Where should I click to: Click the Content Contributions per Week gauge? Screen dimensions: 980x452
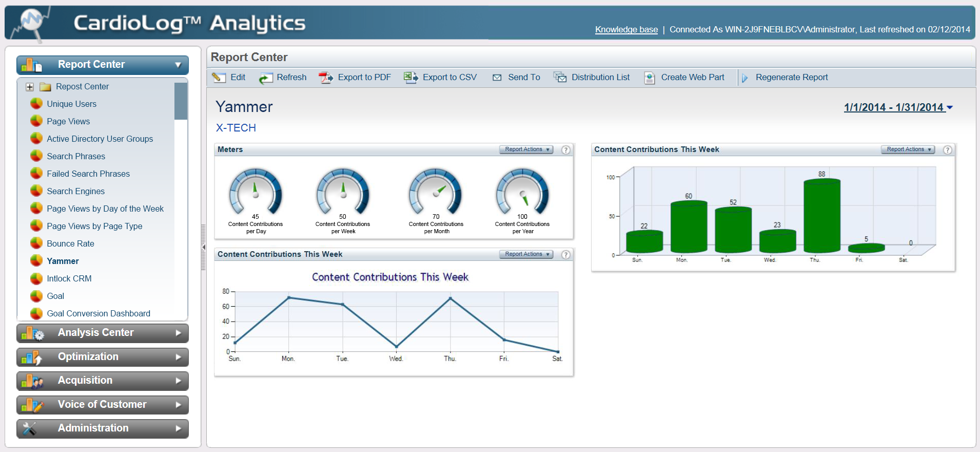(x=343, y=192)
